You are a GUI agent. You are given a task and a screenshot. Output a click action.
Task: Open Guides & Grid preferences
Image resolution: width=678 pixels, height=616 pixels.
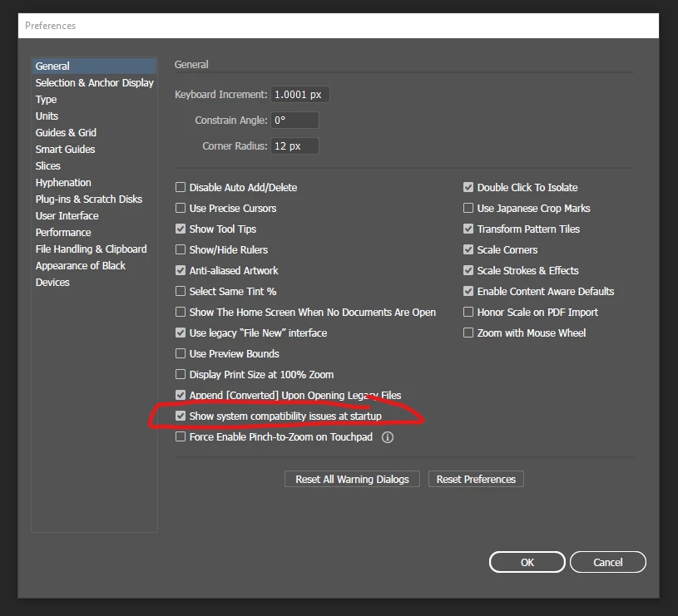pyautogui.click(x=94, y=133)
